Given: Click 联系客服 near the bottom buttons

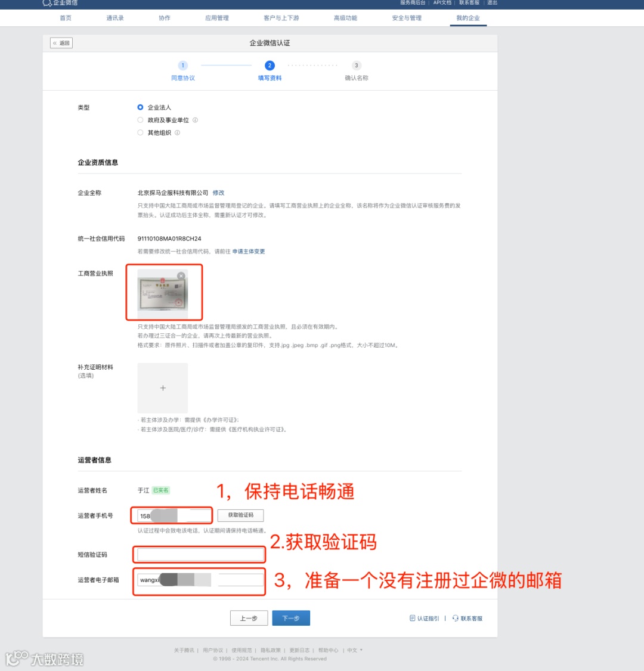Looking at the screenshot, I should point(467,619).
